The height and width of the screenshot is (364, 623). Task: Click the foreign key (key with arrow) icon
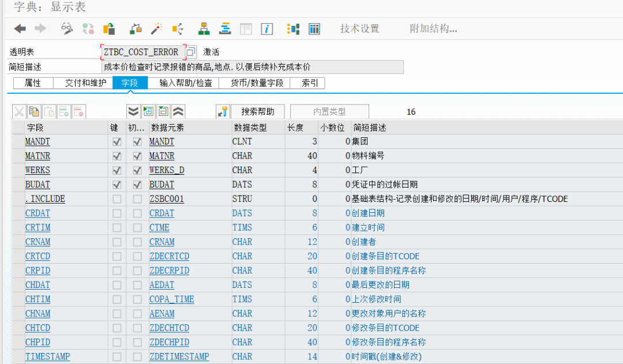coord(223,112)
